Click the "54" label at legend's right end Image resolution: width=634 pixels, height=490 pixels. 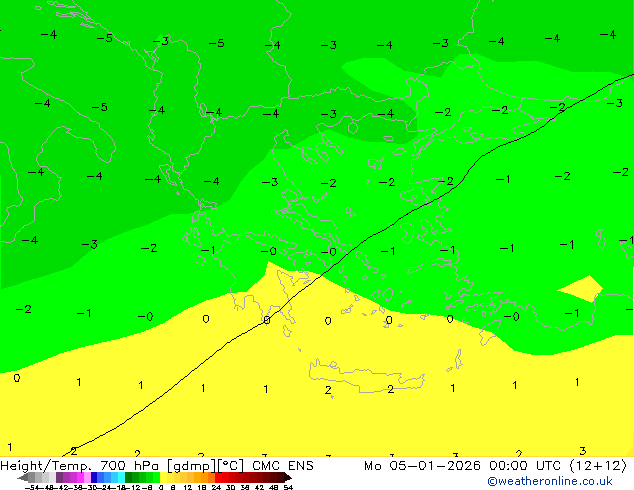tap(288, 487)
